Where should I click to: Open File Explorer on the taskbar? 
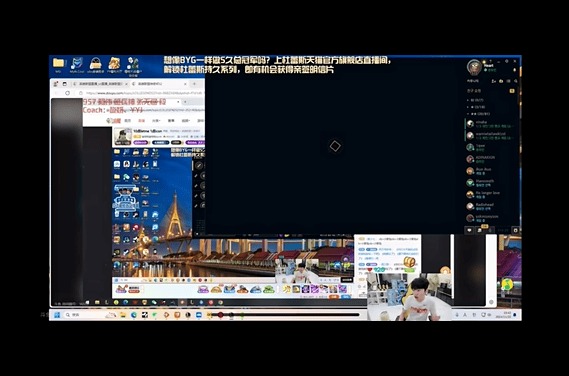(x=123, y=315)
